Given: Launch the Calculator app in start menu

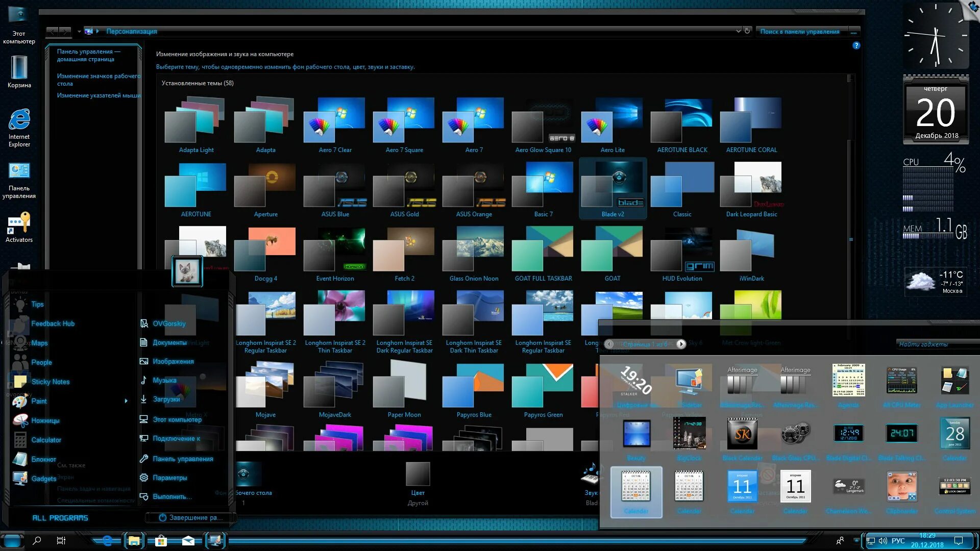Looking at the screenshot, I should click(45, 440).
